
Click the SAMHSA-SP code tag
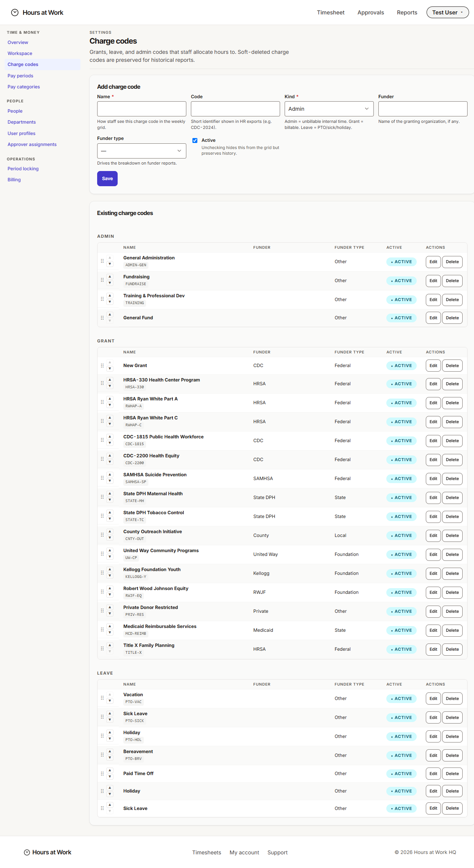136,482
